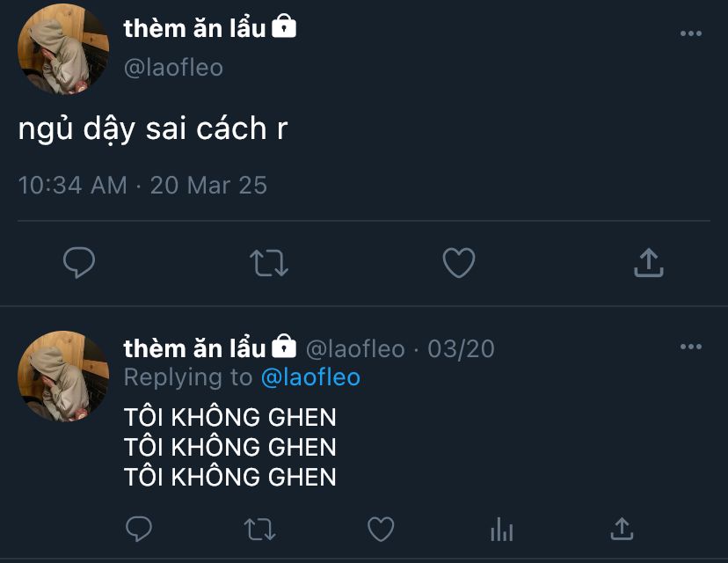Like the main tweet
Screen dimensions: 728x563
coord(458,262)
